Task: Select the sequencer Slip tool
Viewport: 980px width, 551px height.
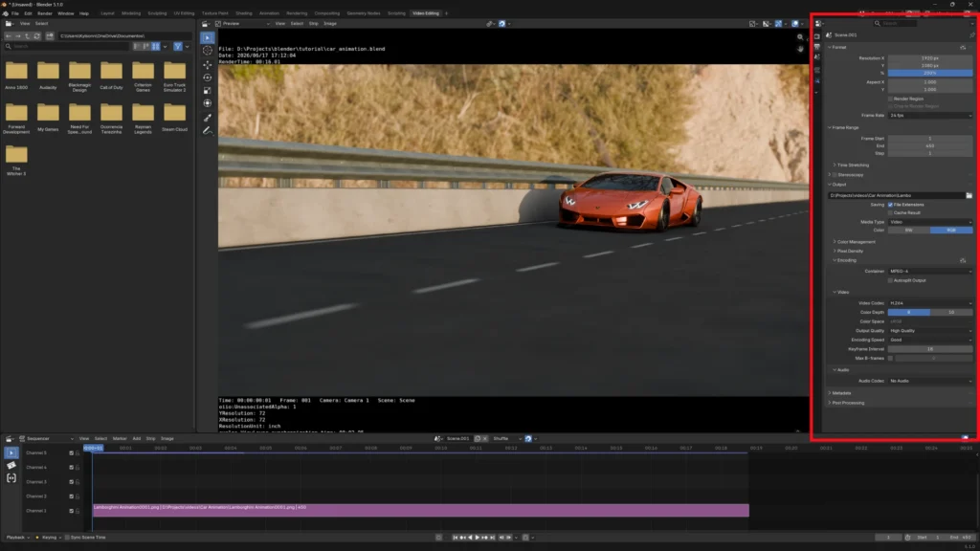Action: pos(11,478)
